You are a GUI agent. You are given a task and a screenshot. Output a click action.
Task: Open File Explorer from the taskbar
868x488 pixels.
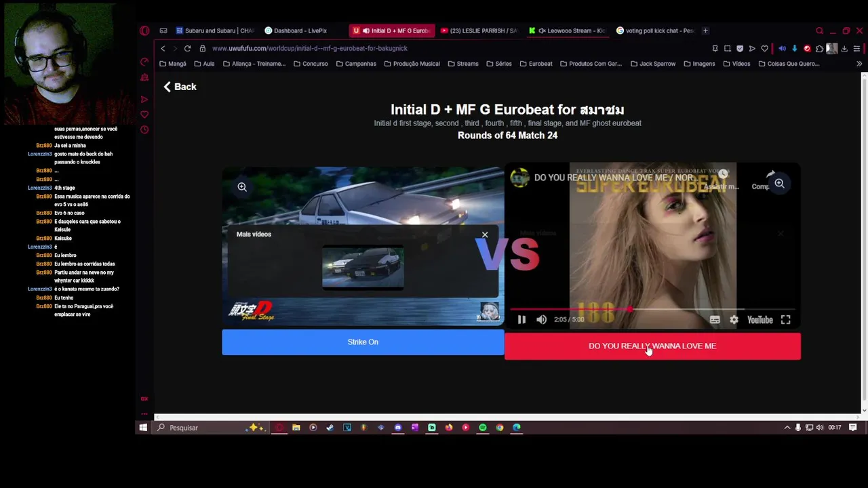(296, 428)
